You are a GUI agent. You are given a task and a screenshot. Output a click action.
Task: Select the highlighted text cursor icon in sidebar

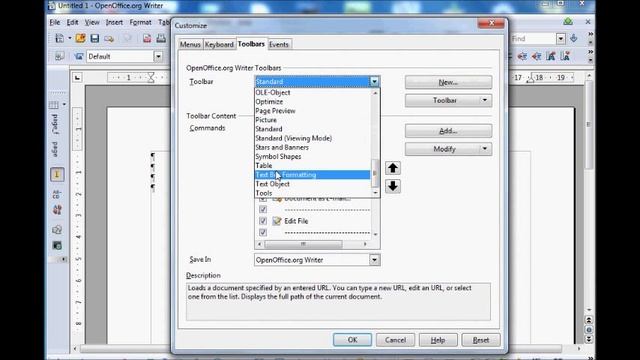click(x=57, y=175)
